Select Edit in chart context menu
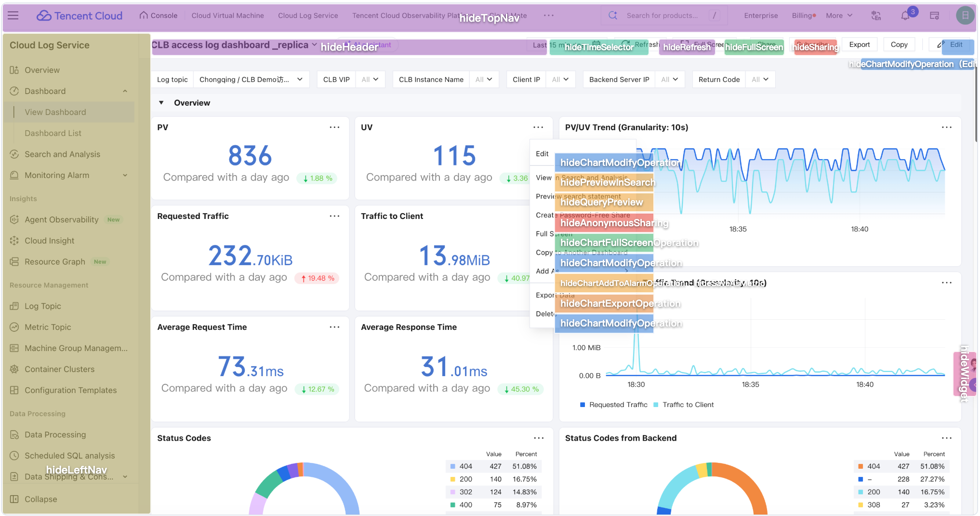The width and height of the screenshot is (980, 516). click(542, 154)
